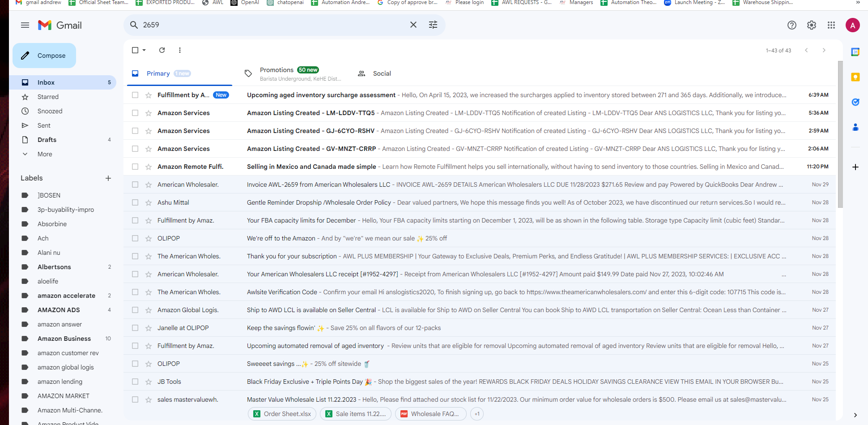Star the Ashu Mittal email
The height and width of the screenshot is (425, 868).
[x=149, y=202]
